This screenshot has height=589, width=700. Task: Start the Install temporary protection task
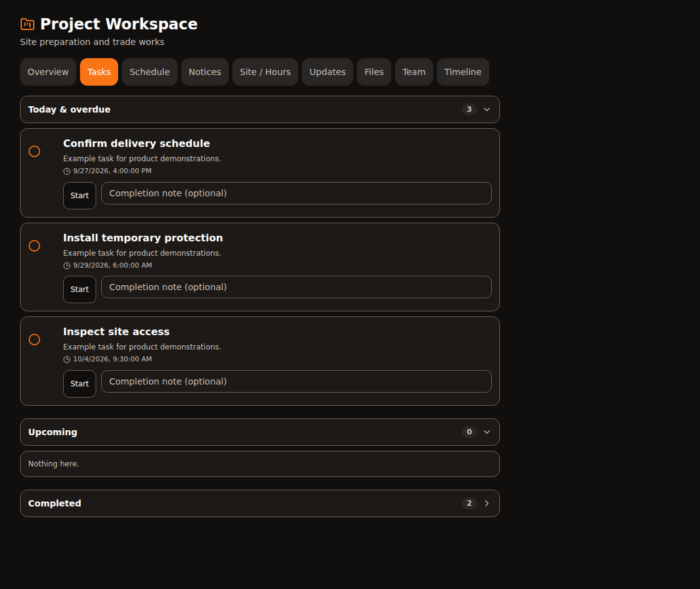pos(79,289)
